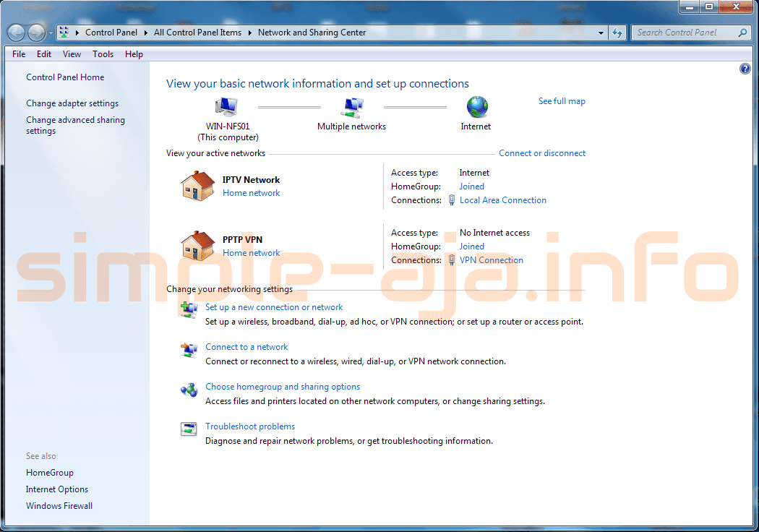The height and width of the screenshot is (532, 759).
Task: Open Set up a new connection or network
Action: coord(274,307)
